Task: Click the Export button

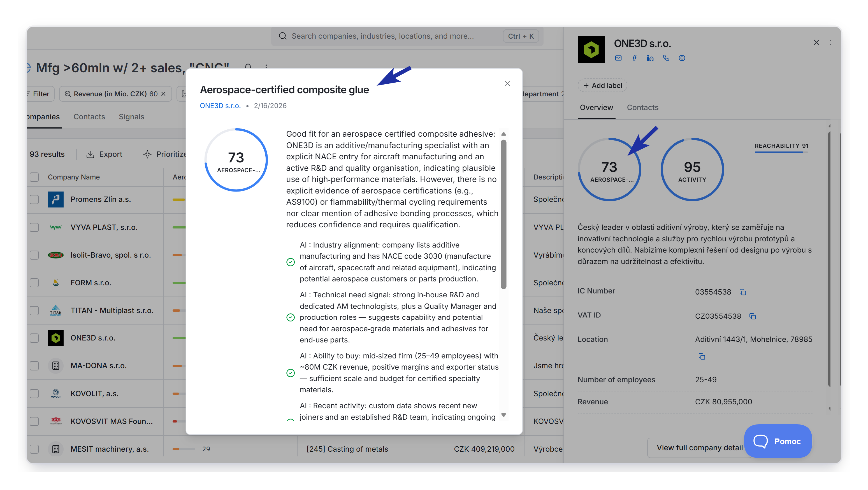Action: [105, 154]
